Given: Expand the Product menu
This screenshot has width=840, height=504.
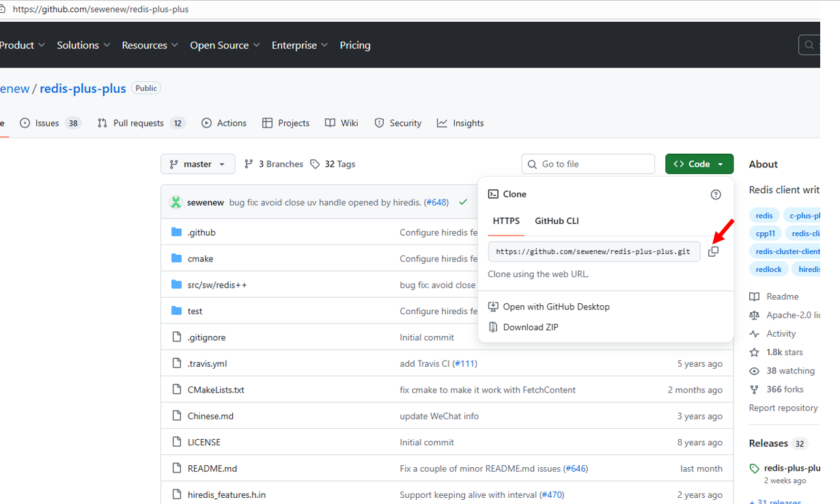Looking at the screenshot, I should pyautogui.click(x=23, y=45).
